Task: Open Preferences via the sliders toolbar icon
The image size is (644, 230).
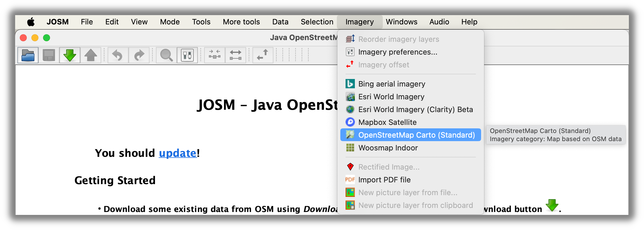Action: [187, 55]
